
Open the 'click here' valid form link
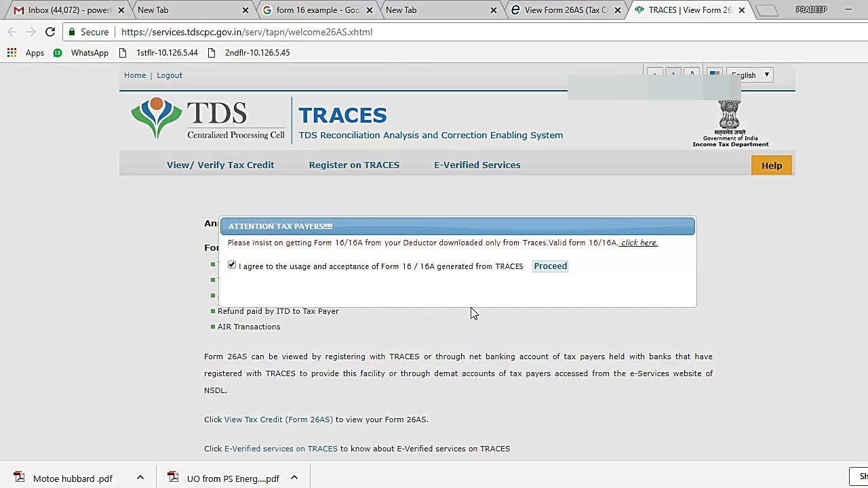[x=639, y=243]
